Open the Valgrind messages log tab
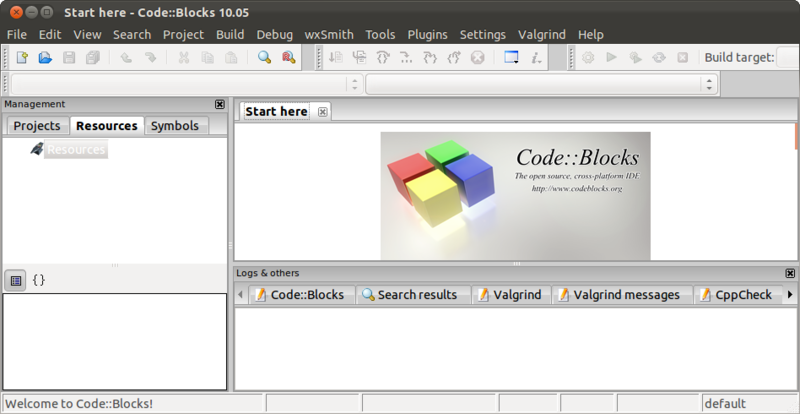Image resolution: width=800 pixels, height=414 pixels. (622, 295)
